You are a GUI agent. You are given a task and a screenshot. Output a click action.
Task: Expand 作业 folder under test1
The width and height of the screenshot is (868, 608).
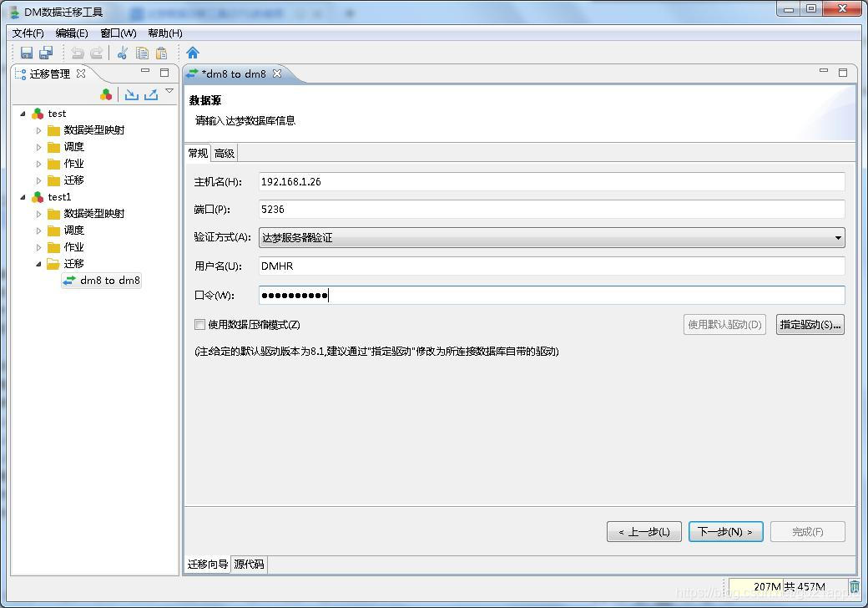click(38, 247)
